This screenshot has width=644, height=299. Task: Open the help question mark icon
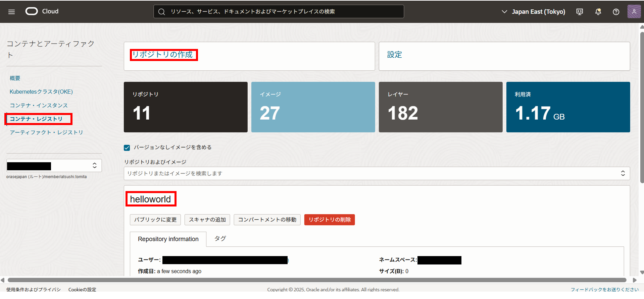click(x=616, y=12)
